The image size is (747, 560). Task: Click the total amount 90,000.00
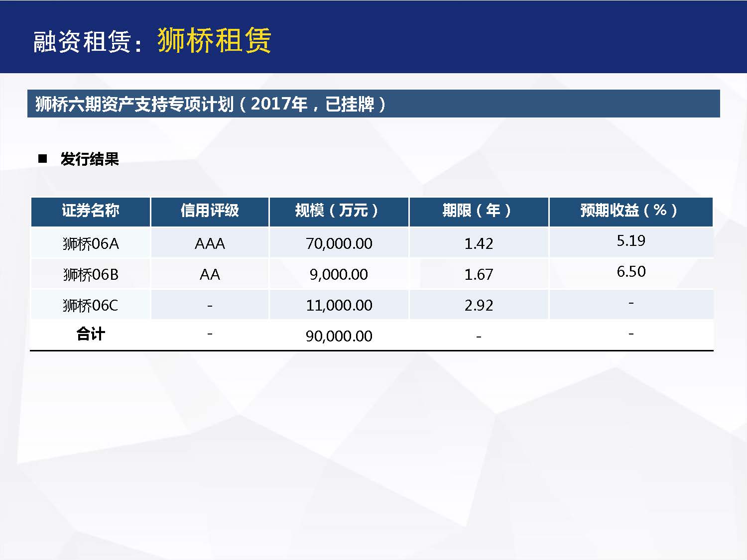point(339,336)
